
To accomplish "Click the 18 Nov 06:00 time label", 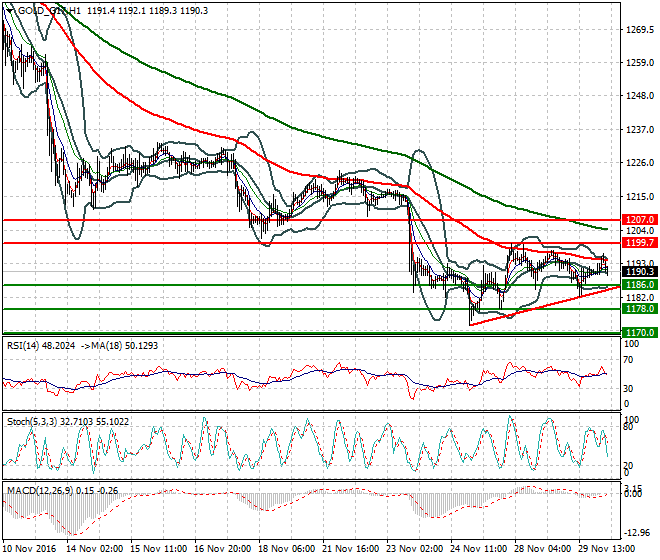I will (x=287, y=549).
